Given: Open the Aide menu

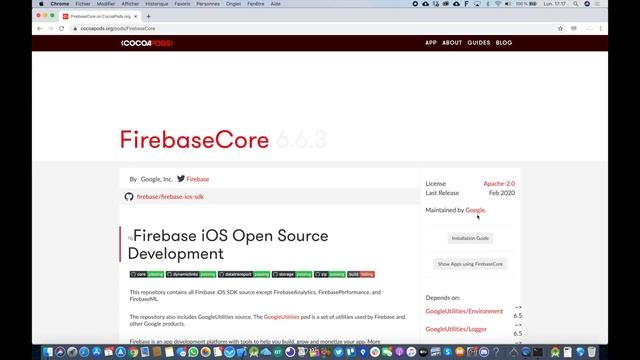Looking at the screenshot, I should pyautogui.click(x=276, y=4).
